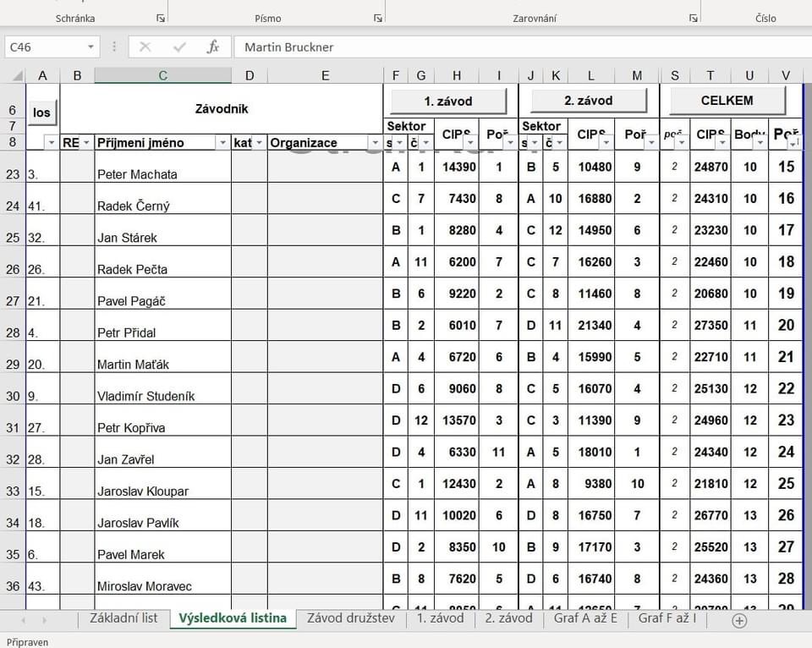Select the CIPS value 14390
This screenshot has width=812, height=648.
[457, 167]
